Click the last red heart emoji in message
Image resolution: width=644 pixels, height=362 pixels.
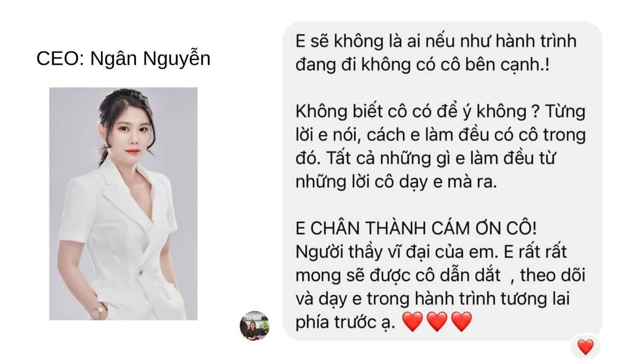pyautogui.click(x=462, y=321)
